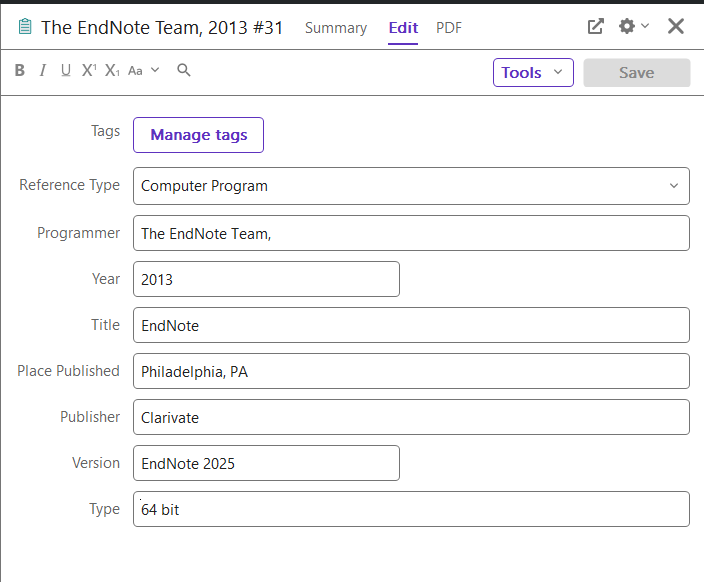Click the Publisher field with Clarivate
This screenshot has width=704, height=582.
click(x=411, y=417)
